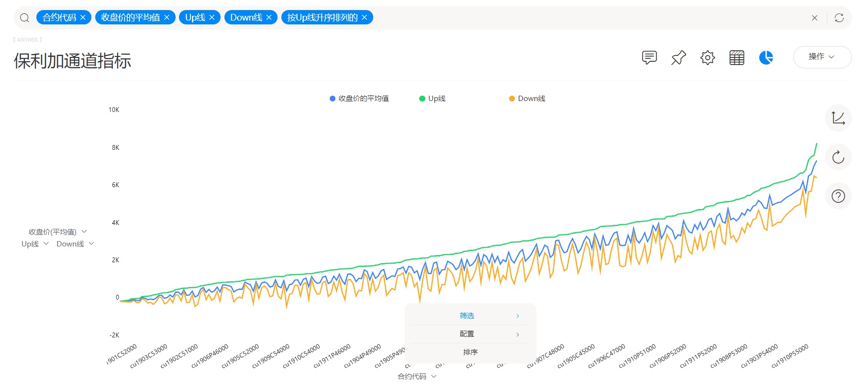Click the blue 收盘价的平均值 legend dot
This screenshot has width=868, height=390.
[x=333, y=99]
